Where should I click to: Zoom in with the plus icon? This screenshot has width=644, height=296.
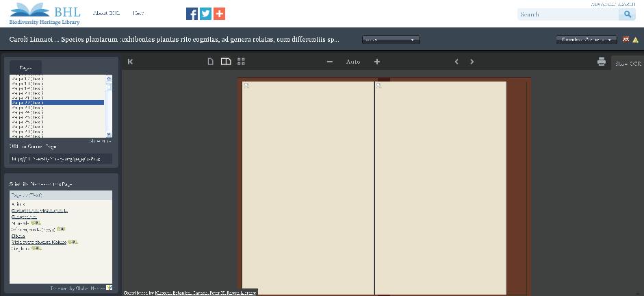click(x=377, y=62)
